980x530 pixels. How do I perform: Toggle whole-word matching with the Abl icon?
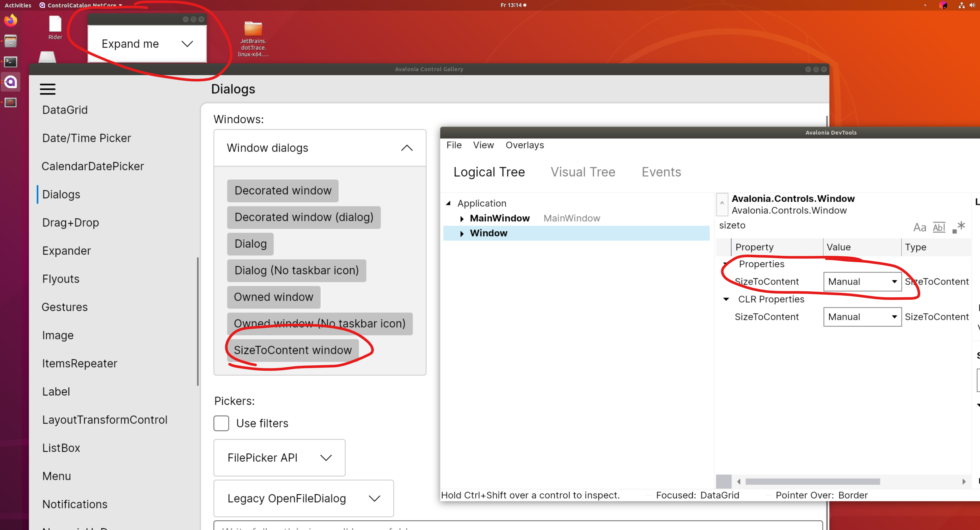(x=939, y=227)
